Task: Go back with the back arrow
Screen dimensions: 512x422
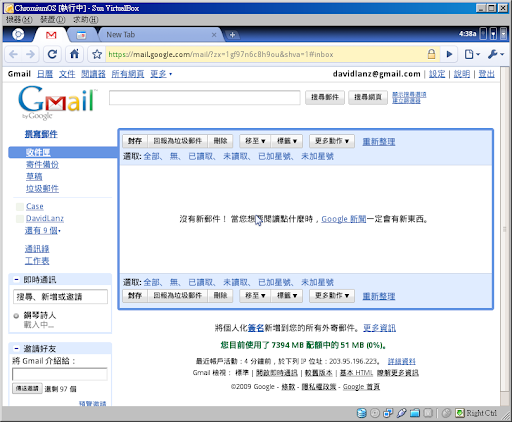Action: (13, 54)
